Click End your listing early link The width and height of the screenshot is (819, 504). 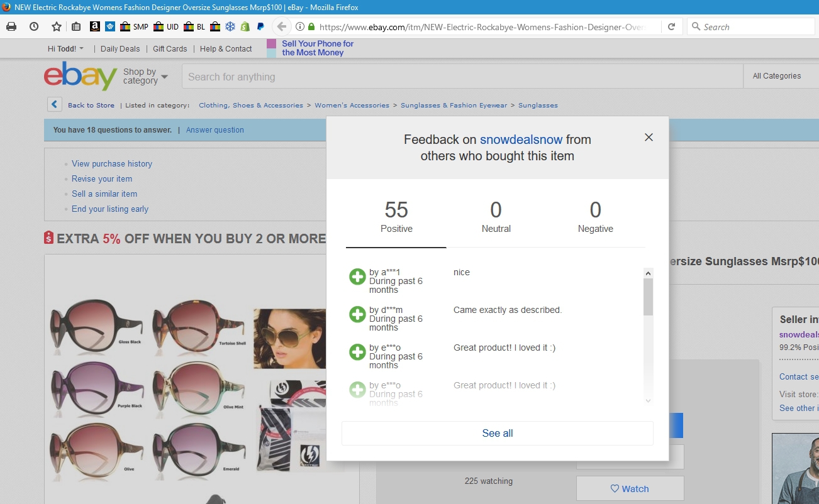point(110,209)
